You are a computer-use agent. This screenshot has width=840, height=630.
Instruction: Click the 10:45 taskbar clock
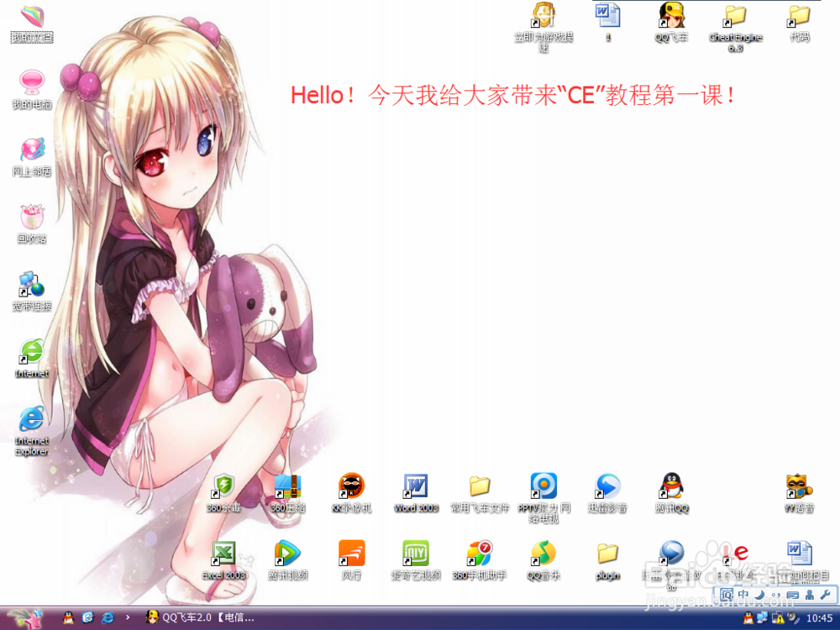point(820,618)
